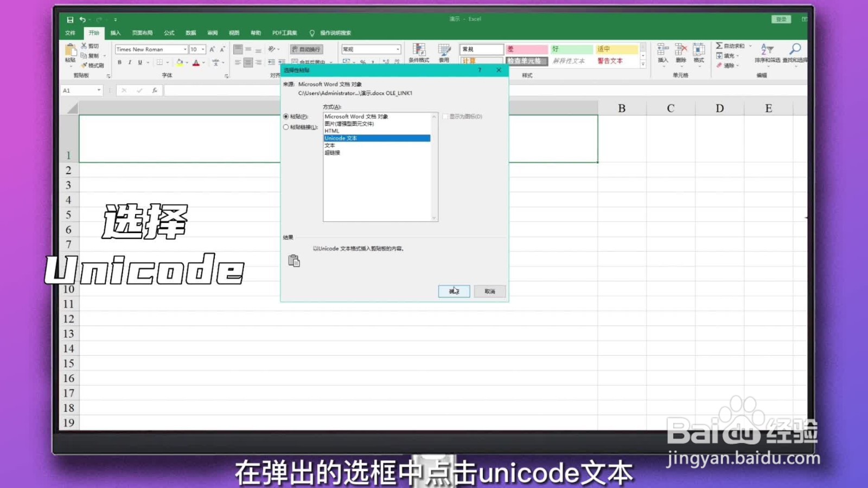
Task: Click the cell borders icon
Action: (x=159, y=62)
